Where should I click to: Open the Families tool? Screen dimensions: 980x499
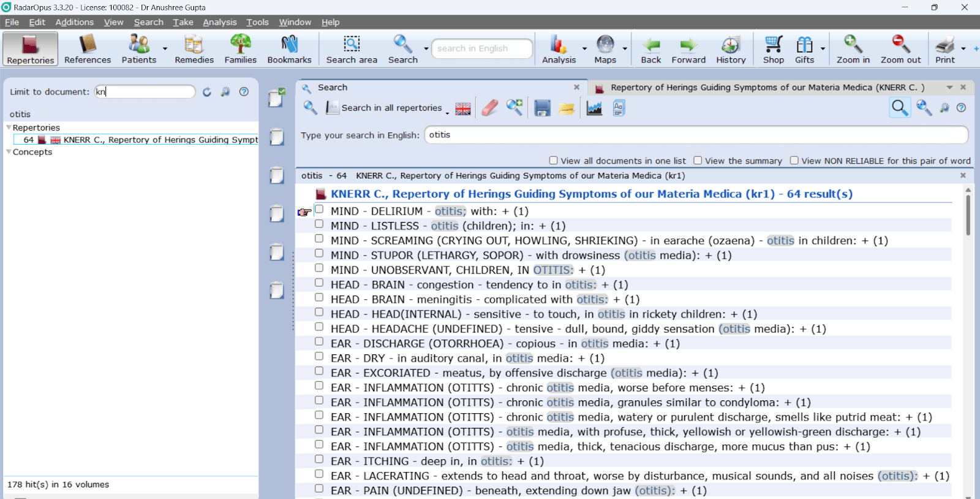[240, 49]
